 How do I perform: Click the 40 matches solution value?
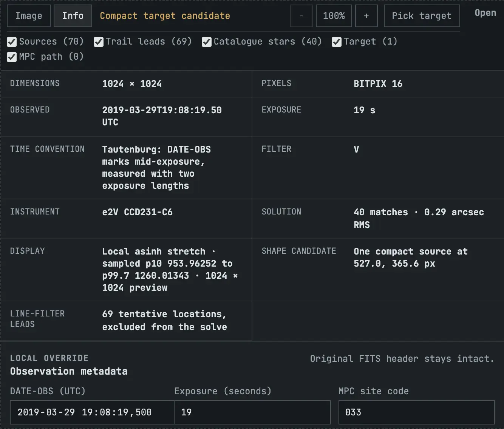(419, 219)
